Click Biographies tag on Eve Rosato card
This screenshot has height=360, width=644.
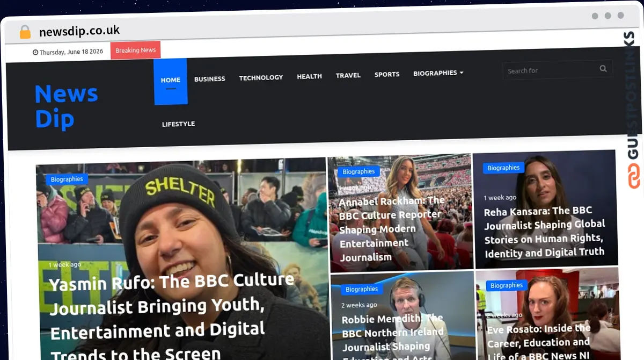point(507,285)
